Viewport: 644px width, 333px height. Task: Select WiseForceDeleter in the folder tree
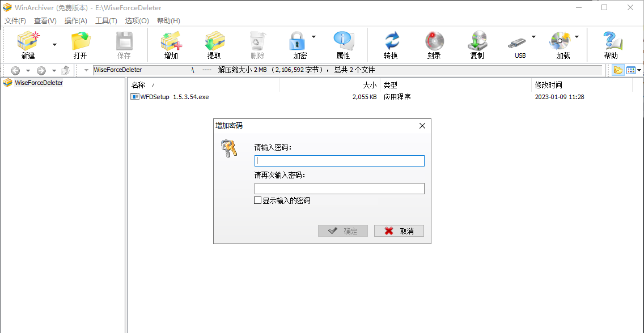39,83
